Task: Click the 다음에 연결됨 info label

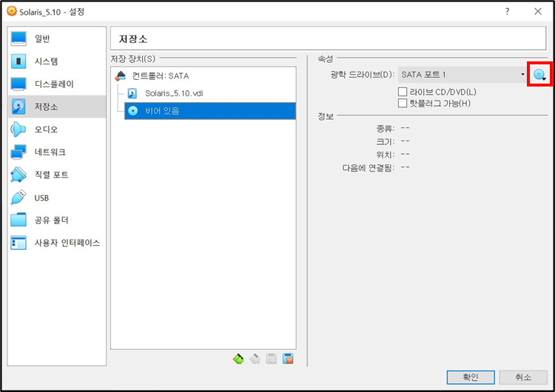Action: pyautogui.click(x=368, y=168)
